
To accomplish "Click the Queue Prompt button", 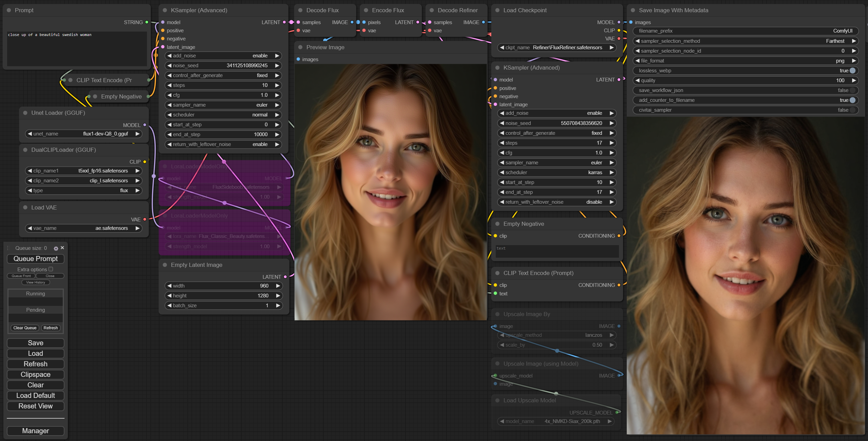I will pos(36,259).
